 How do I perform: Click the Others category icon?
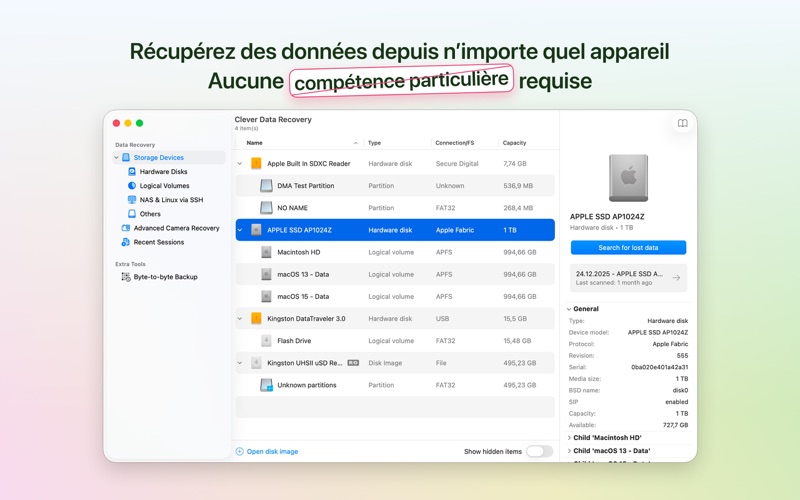pos(132,214)
